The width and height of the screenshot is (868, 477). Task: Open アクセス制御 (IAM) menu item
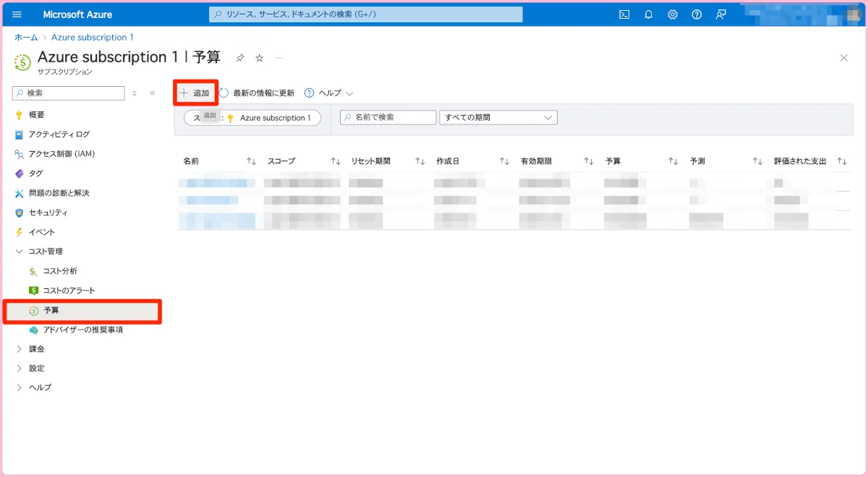click(x=61, y=154)
